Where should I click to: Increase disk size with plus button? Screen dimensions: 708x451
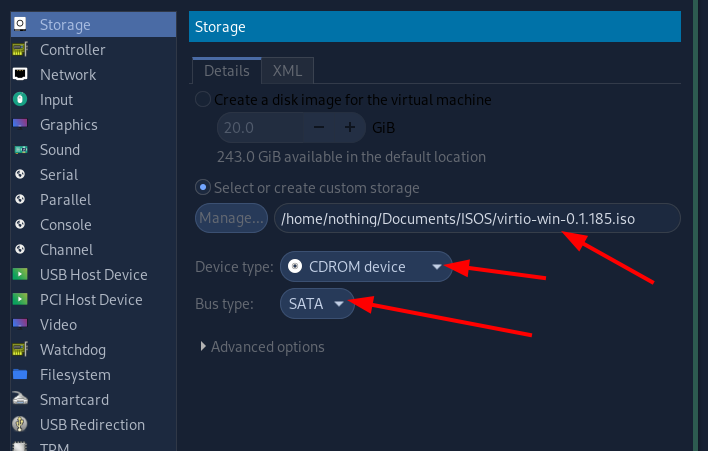pyautogui.click(x=349, y=127)
